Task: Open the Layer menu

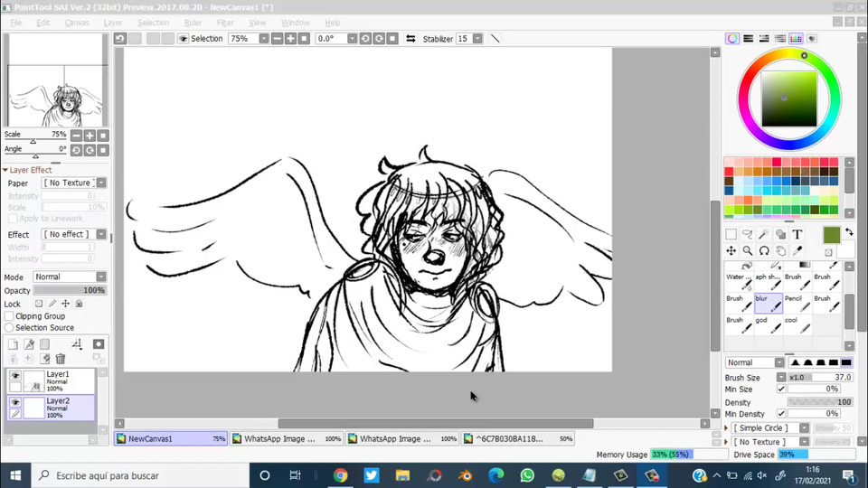Action: click(113, 23)
